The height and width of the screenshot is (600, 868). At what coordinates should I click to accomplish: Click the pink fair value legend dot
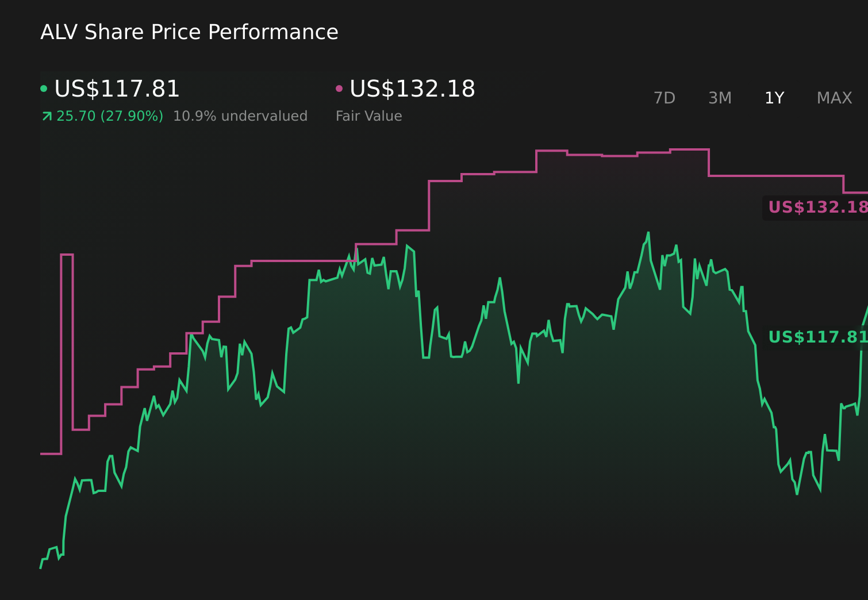pyautogui.click(x=339, y=89)
